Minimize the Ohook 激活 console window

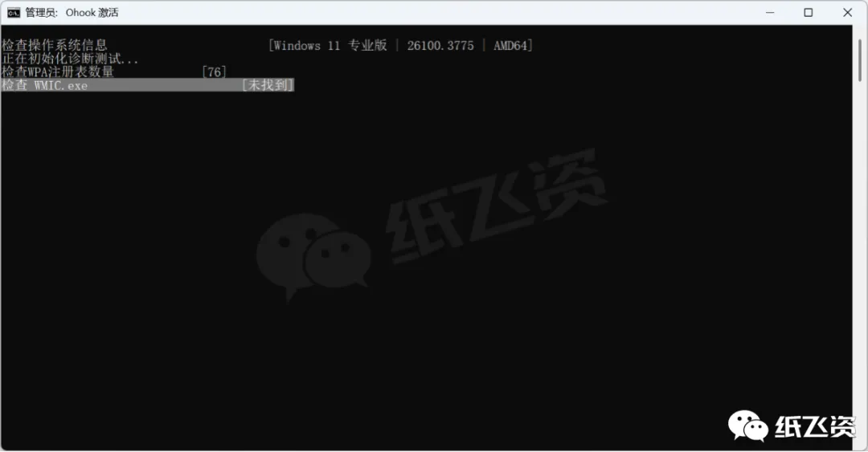pyautogui.click(x=769, y=13)
